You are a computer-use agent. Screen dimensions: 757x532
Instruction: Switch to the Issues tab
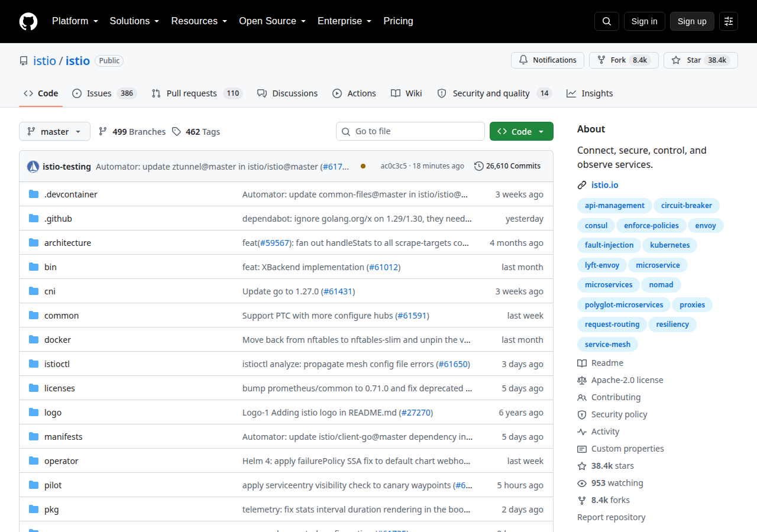(104, 93)
